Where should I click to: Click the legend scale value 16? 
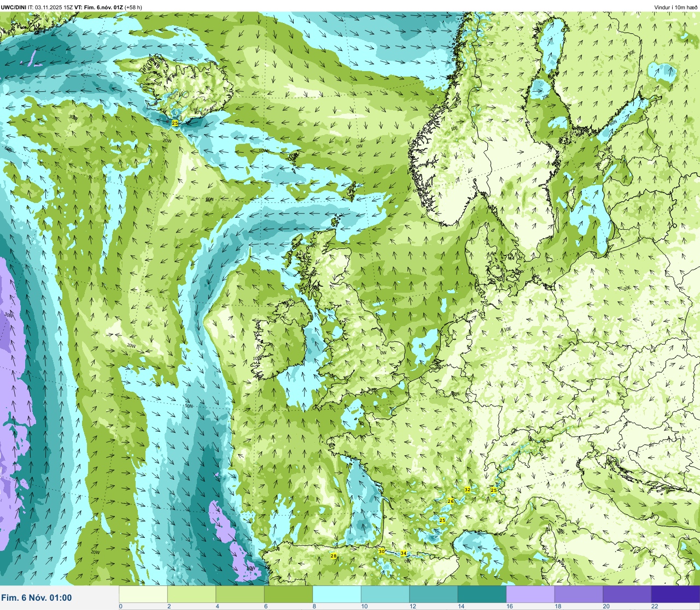[x=510, y=606]
